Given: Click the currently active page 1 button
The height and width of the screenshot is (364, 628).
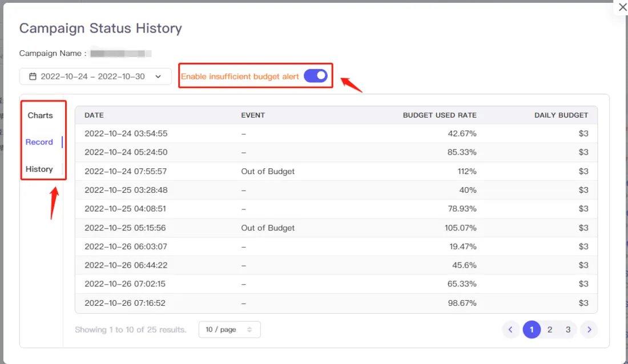Looking at the screenshot, I should 532,329.
